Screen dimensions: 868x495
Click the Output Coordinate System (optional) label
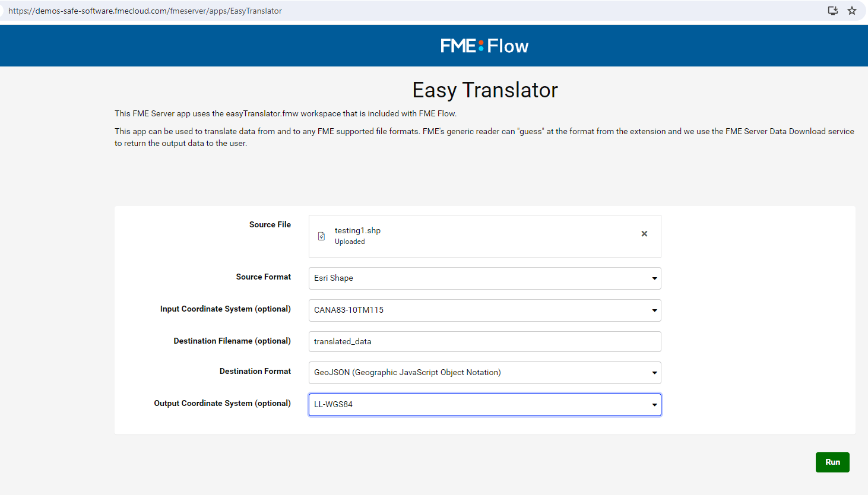pyautogui.click(x=223, y=403)
